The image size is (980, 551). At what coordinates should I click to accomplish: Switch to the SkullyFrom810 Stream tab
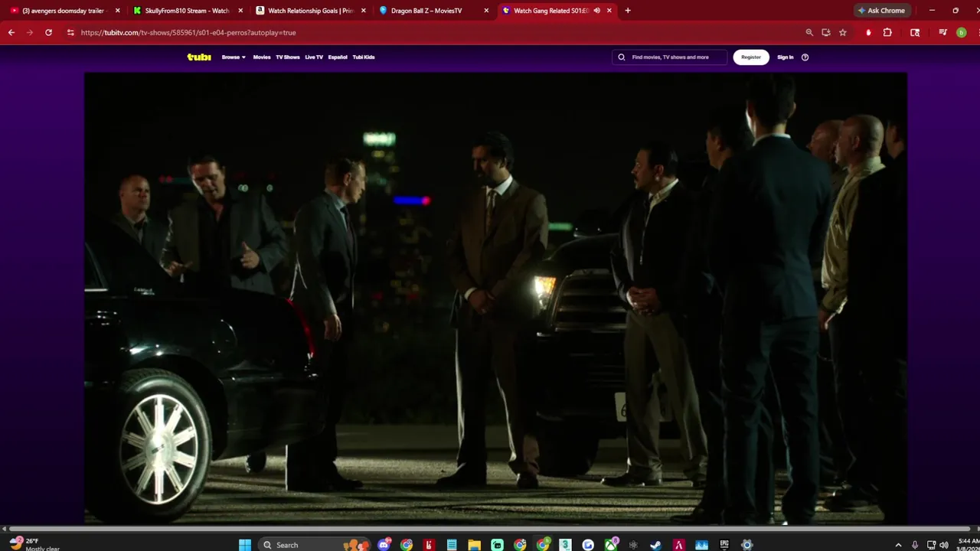[187, 11]
